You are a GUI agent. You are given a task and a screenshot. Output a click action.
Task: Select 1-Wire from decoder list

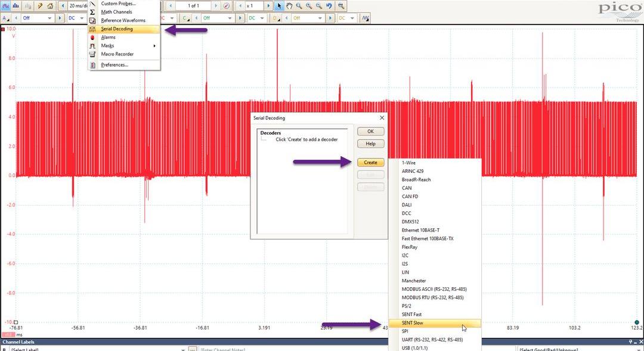click(x=435, y=163)
